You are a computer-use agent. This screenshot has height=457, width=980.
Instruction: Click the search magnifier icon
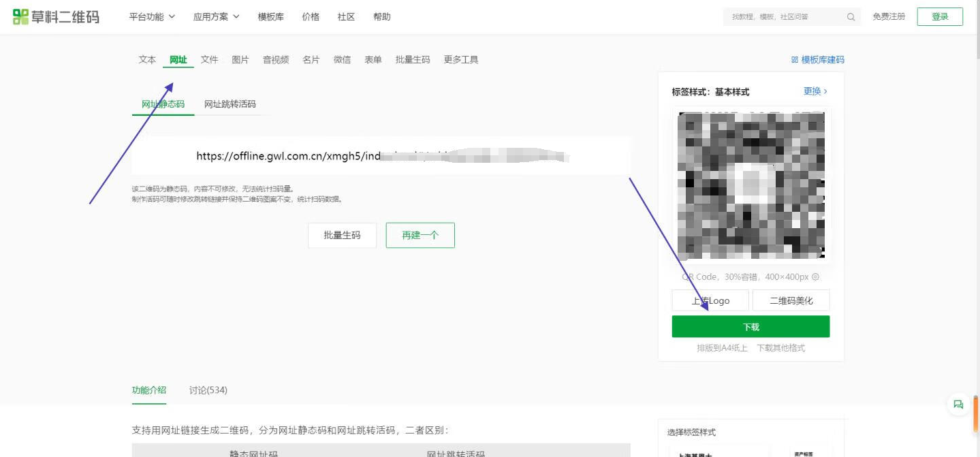pyautogui.click(x=851, y=17)
